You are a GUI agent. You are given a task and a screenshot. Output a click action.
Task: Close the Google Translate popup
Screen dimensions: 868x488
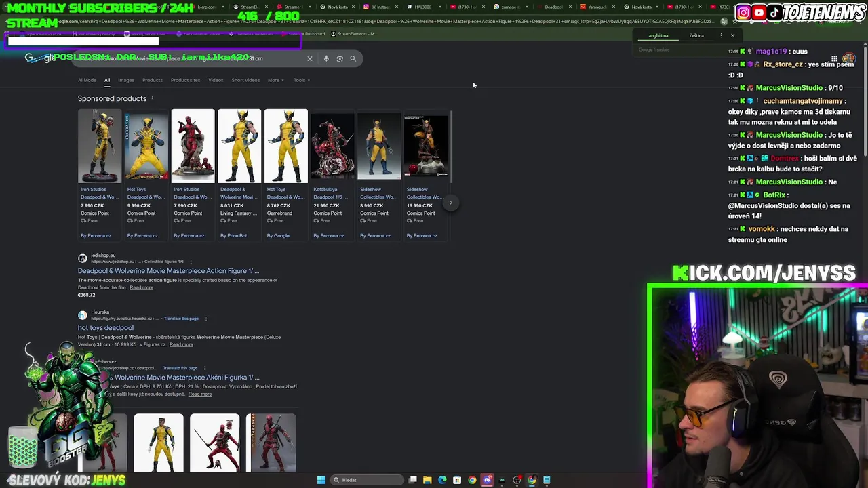tap(732, 35)
